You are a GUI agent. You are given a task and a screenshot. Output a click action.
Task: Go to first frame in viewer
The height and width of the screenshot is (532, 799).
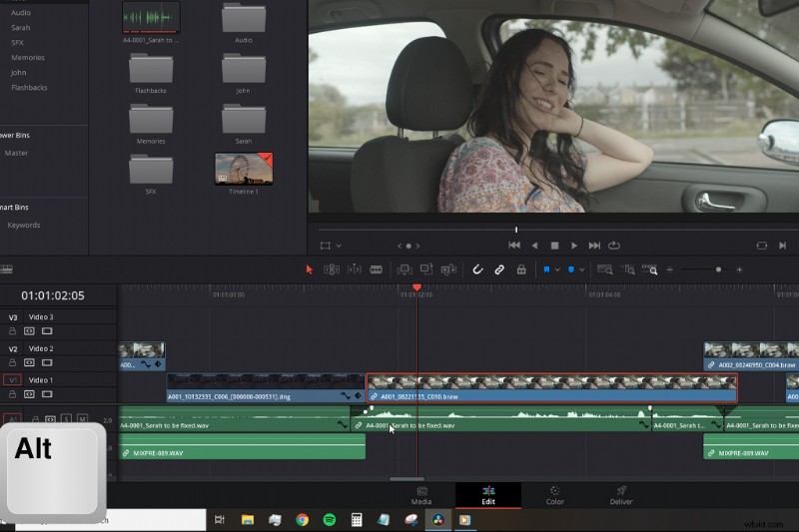(x=514, y=246)
